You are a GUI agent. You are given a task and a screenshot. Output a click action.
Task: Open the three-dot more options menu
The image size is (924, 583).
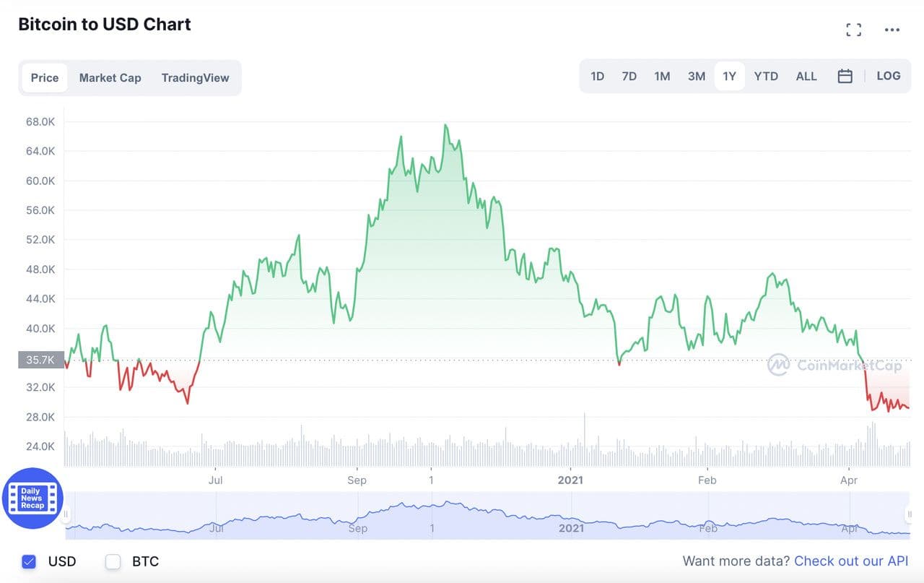(x=892, y=30)
